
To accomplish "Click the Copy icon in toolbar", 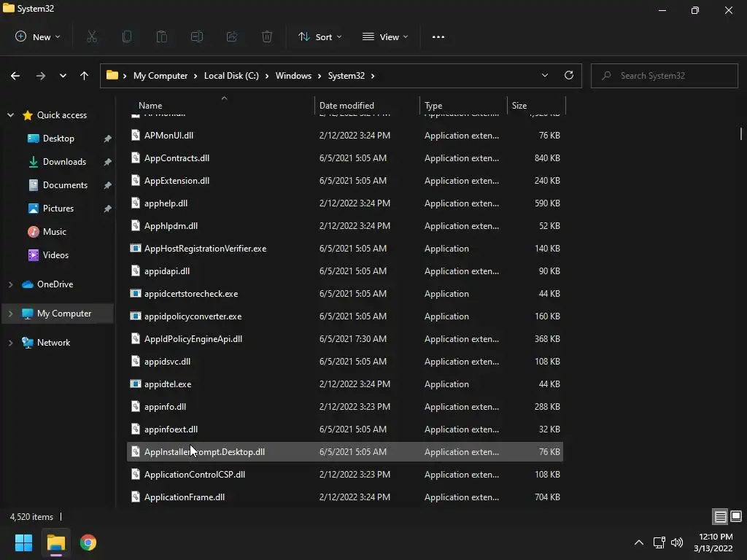I will (127, 36).
